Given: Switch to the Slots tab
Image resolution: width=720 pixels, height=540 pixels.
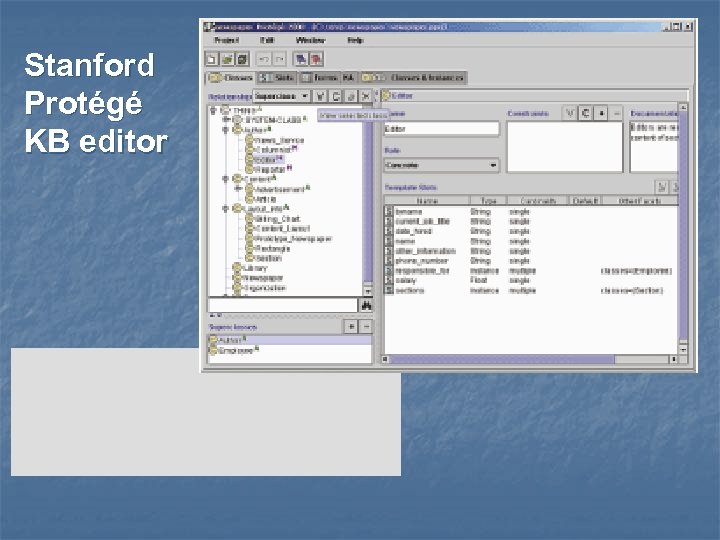Looking at the screenshot, I should tap(277, 78).
